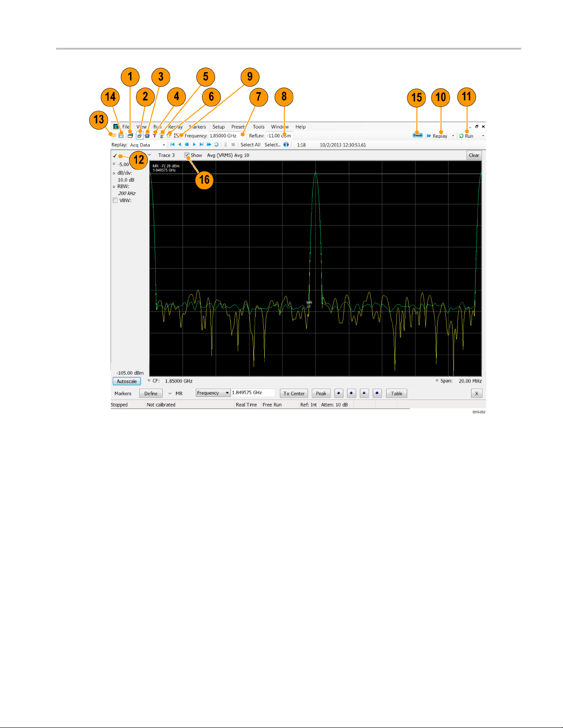Jump to first replay record
563x728 pixels.
click(x=172, y=144)
